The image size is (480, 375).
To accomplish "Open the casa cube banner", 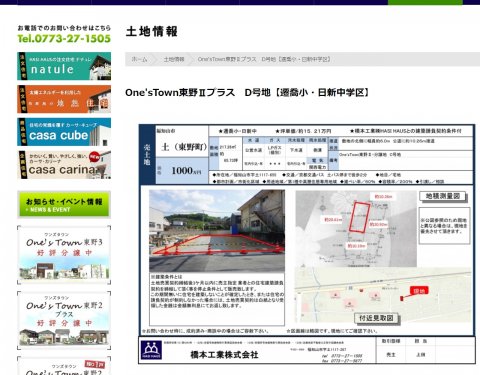I will coord(64,132).
